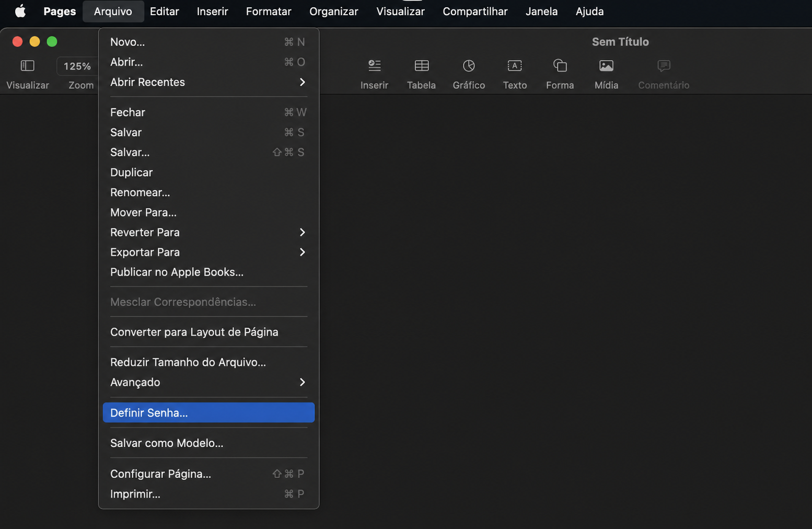This screenshot has width=812, height=529.
Task: Insert a table with Tabela icon
Action: [x=421, y=66]
